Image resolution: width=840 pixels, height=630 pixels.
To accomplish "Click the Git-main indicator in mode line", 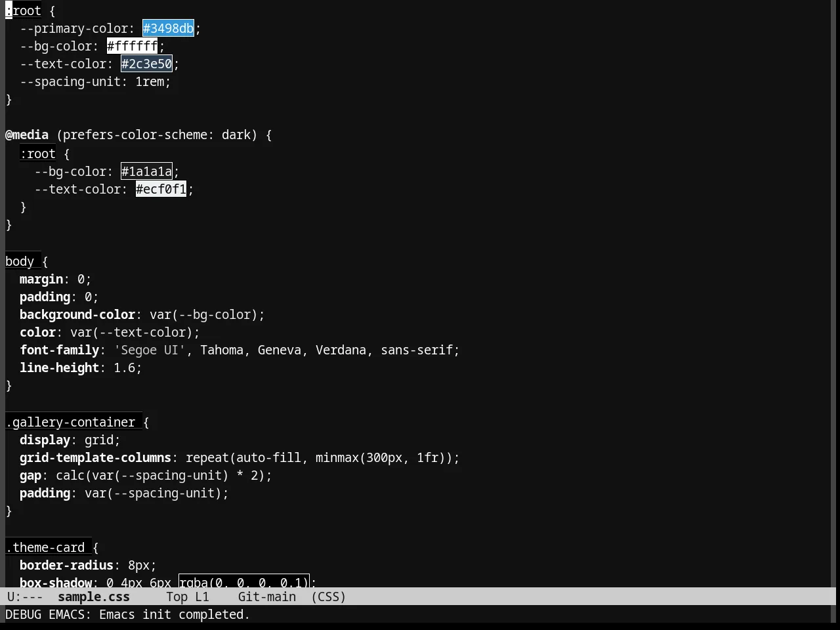I will (266, 597).
